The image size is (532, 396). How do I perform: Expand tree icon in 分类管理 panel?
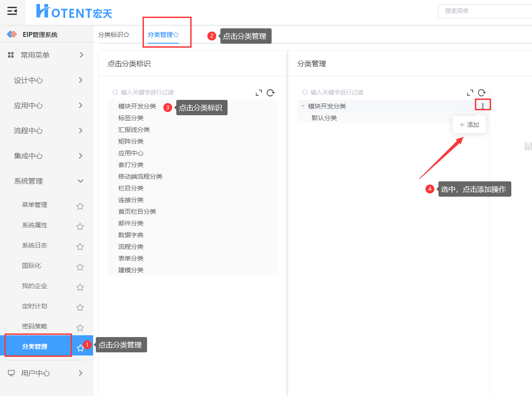click(470, 93)
